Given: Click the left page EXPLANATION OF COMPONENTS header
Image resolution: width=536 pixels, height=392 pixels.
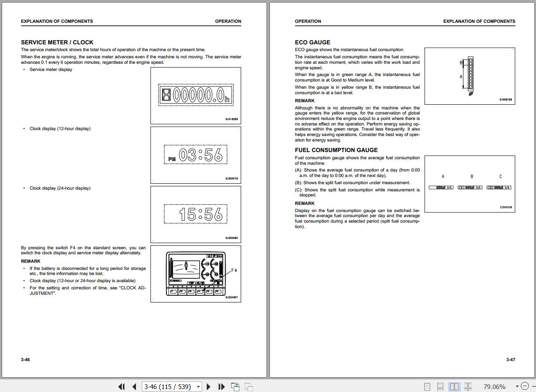Looking at the screenshot, I should pos(57,21).
